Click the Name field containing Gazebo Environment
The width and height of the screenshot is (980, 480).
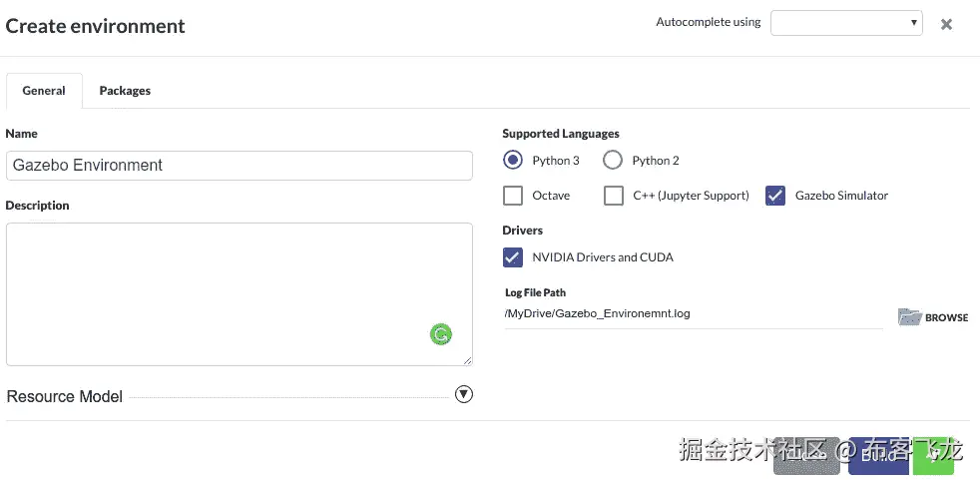coord(239,166)
